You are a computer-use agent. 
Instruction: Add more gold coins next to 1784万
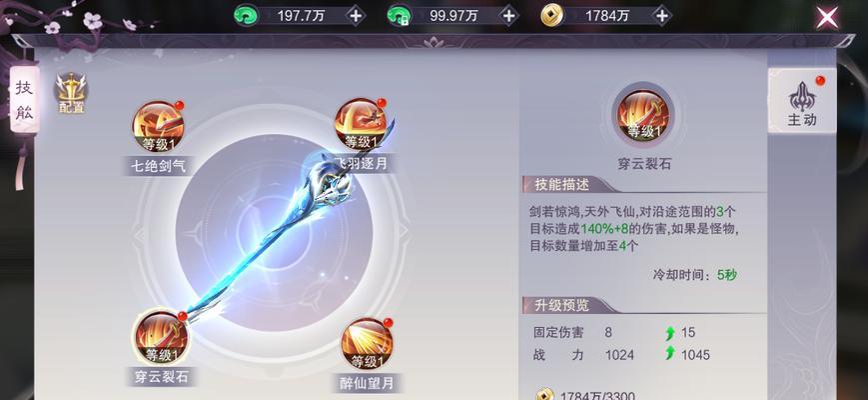point(661,16)
